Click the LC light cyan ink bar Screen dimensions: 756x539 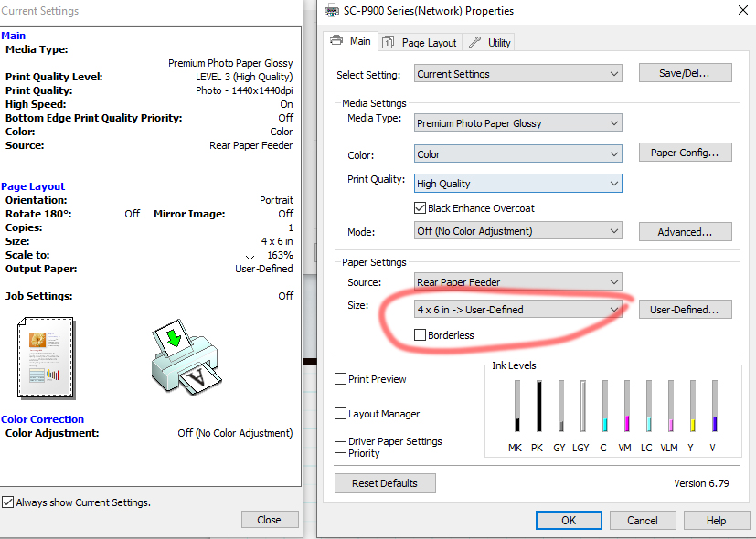tap(648, 406)
